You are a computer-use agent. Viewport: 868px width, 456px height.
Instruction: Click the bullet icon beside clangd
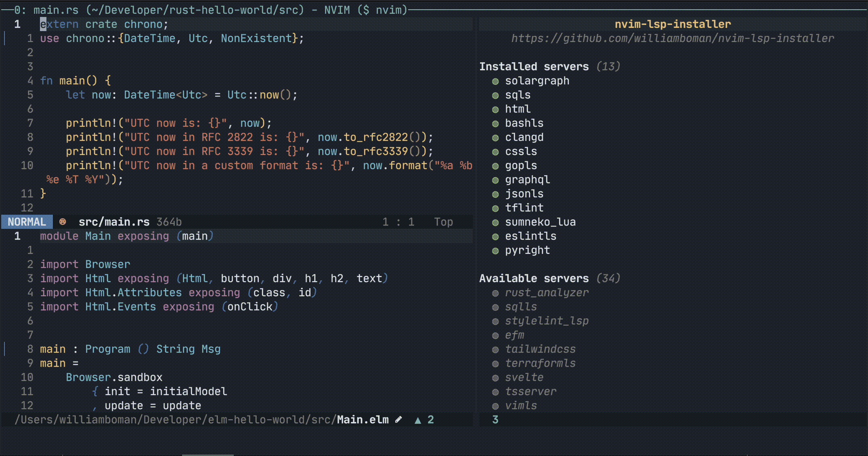pos(495,138)
